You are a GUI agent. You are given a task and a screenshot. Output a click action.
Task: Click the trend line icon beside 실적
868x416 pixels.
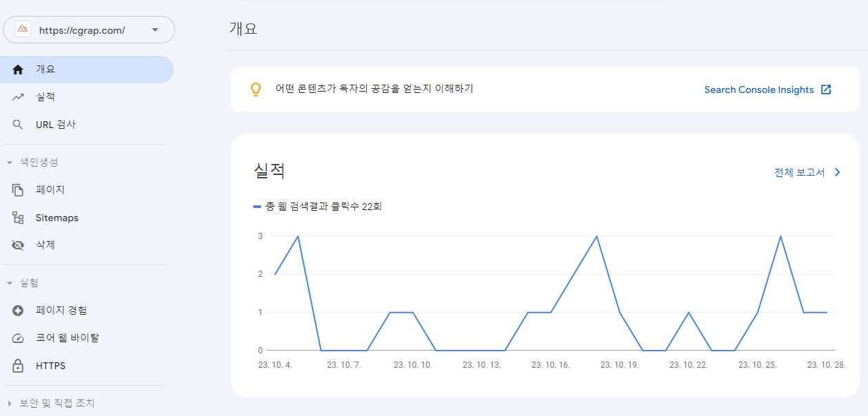tap(19, 97)
